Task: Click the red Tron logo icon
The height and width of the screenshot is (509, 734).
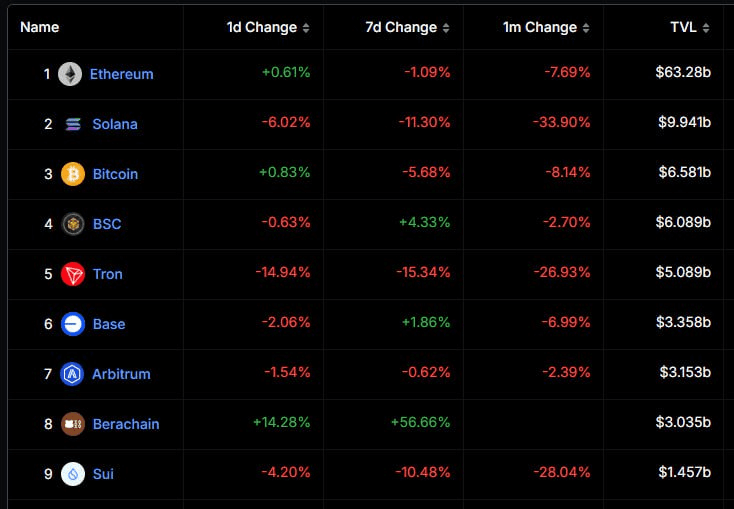Action: tap(73, 274)
